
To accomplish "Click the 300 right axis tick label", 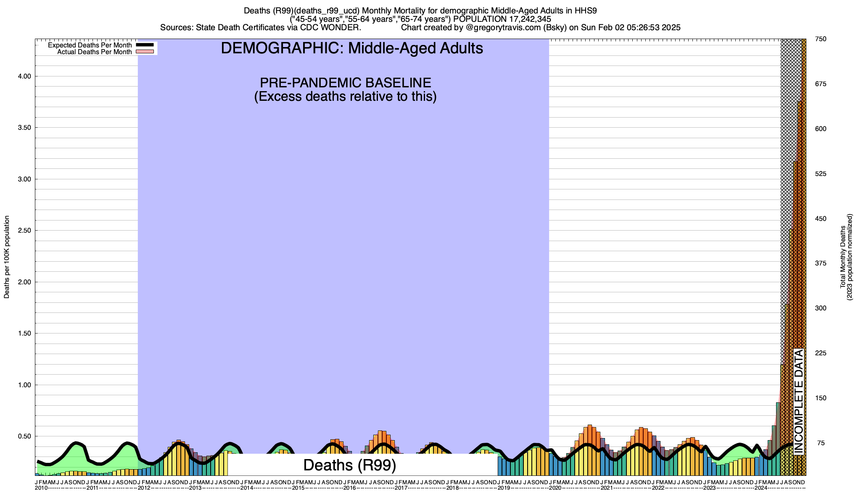I will point(821,308).
